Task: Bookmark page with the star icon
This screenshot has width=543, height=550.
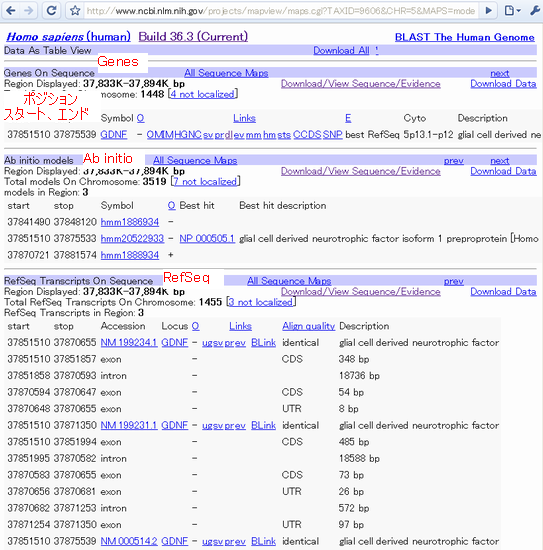Action: point(75,11)
